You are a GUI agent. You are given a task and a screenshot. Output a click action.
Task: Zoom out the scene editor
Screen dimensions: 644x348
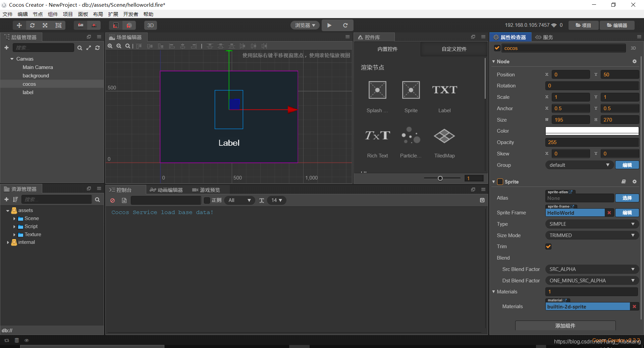pos(119,46)
